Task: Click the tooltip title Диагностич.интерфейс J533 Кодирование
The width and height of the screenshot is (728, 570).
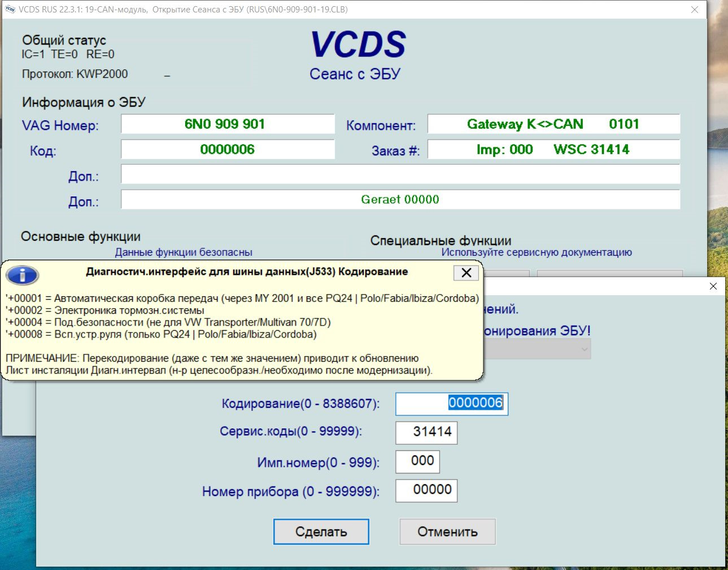Action: 247,271
